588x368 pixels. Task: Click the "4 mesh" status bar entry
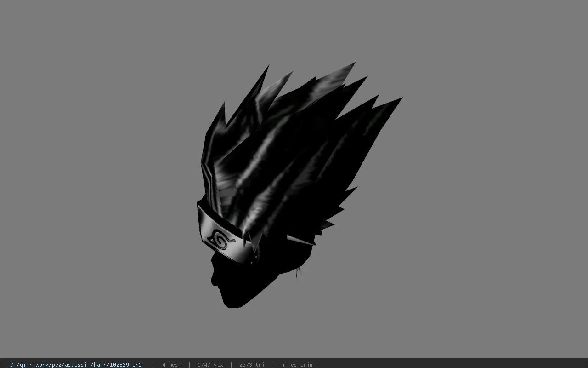(x=171, y=365)
